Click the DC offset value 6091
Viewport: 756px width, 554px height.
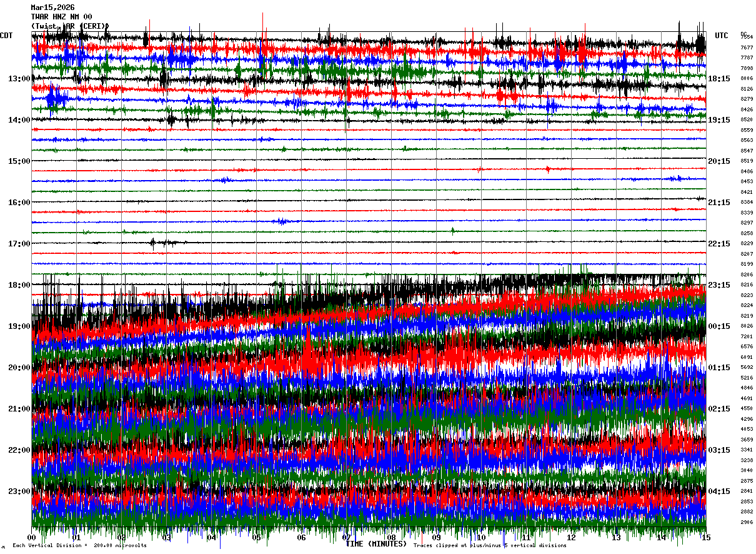(747, 357)
